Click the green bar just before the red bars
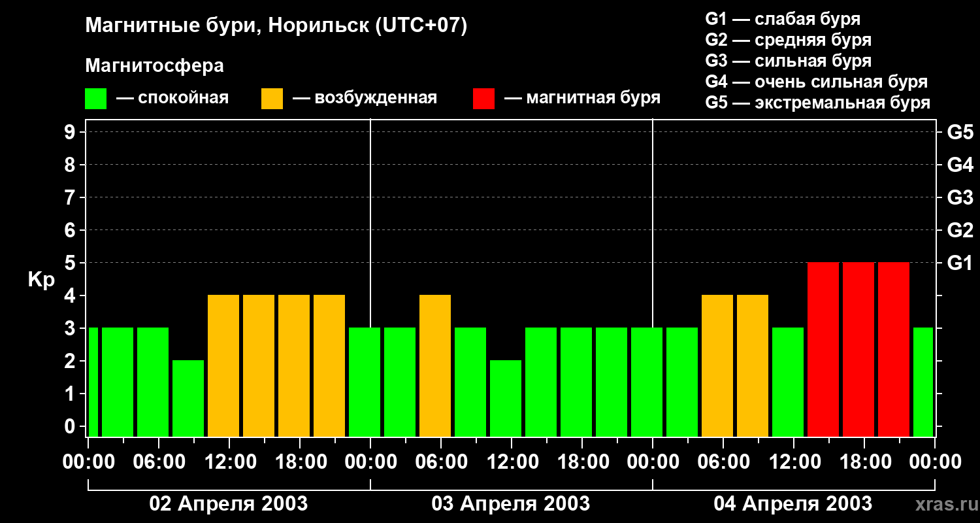 coord(788,382)
